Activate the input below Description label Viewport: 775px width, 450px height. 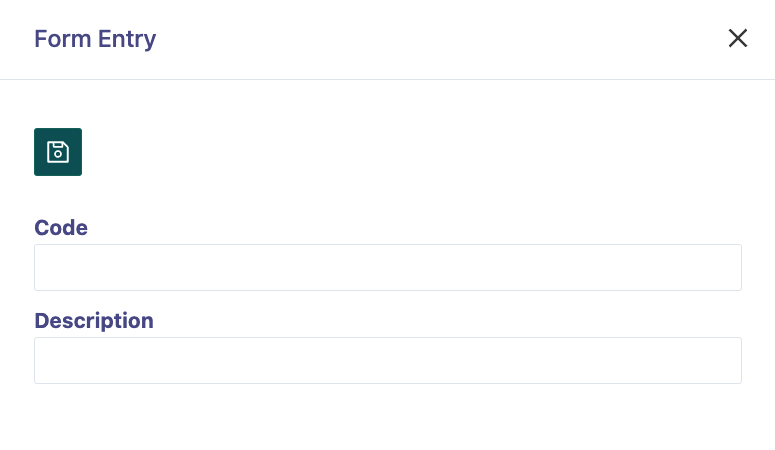click(x=388, y=360)
